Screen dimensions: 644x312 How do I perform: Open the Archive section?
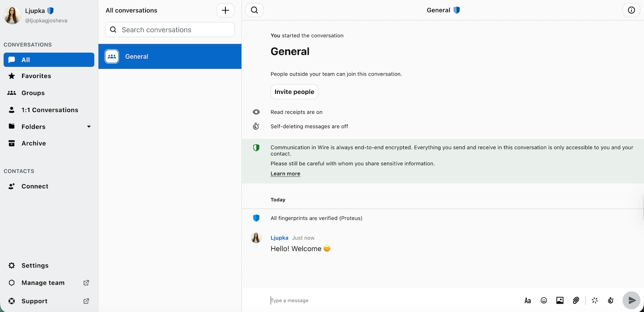click(49, 143)
